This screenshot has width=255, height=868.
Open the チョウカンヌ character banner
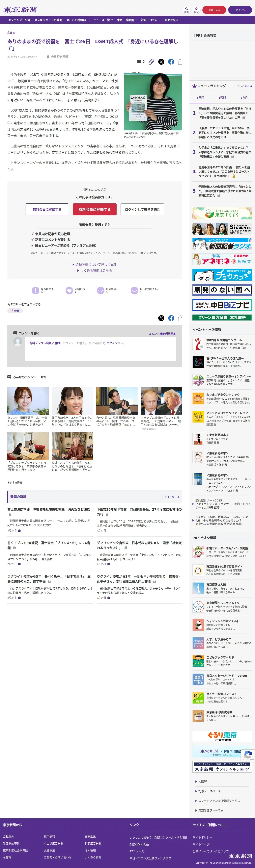pos(222,275)
